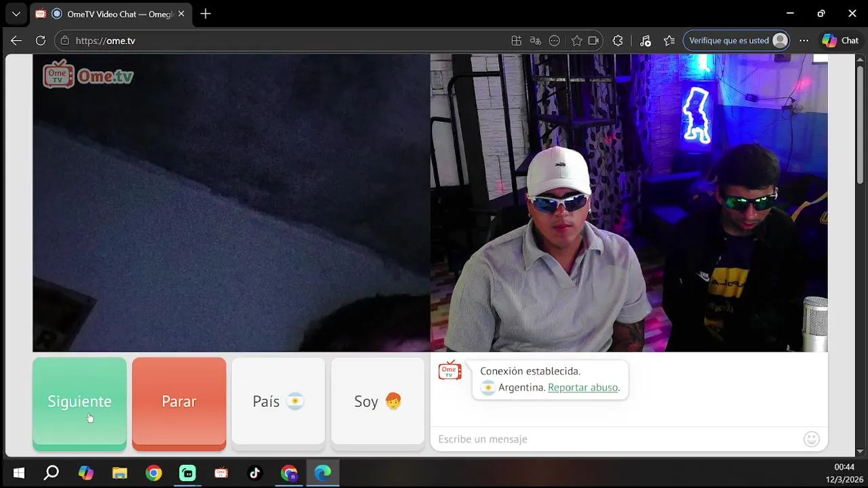Open the favorites list icon
This screenshot has width=868, height=488.
click(x=669, y=41)
